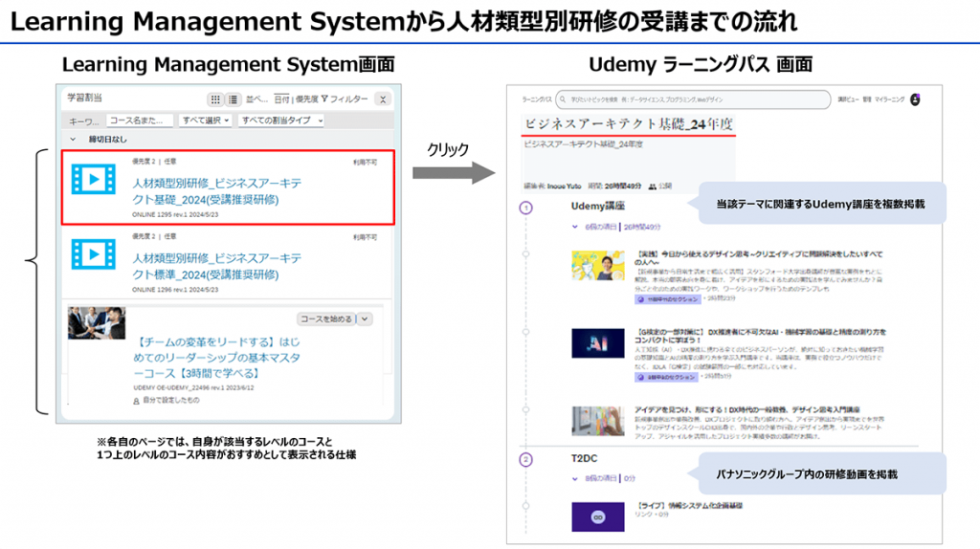Click the film icon of ビジネスアーキテクト標準_2024 course
Image resolution: width=980 pixels, height=549 pixels.
93,254
